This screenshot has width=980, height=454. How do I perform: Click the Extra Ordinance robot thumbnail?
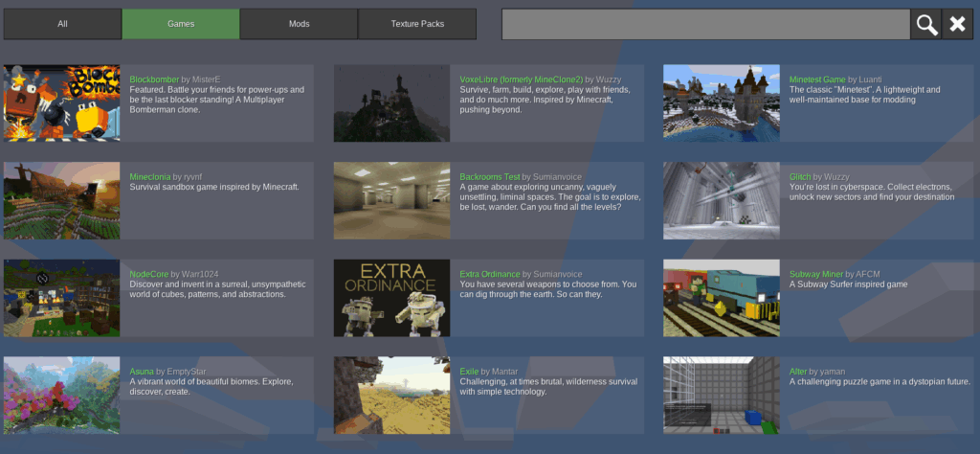391,298
